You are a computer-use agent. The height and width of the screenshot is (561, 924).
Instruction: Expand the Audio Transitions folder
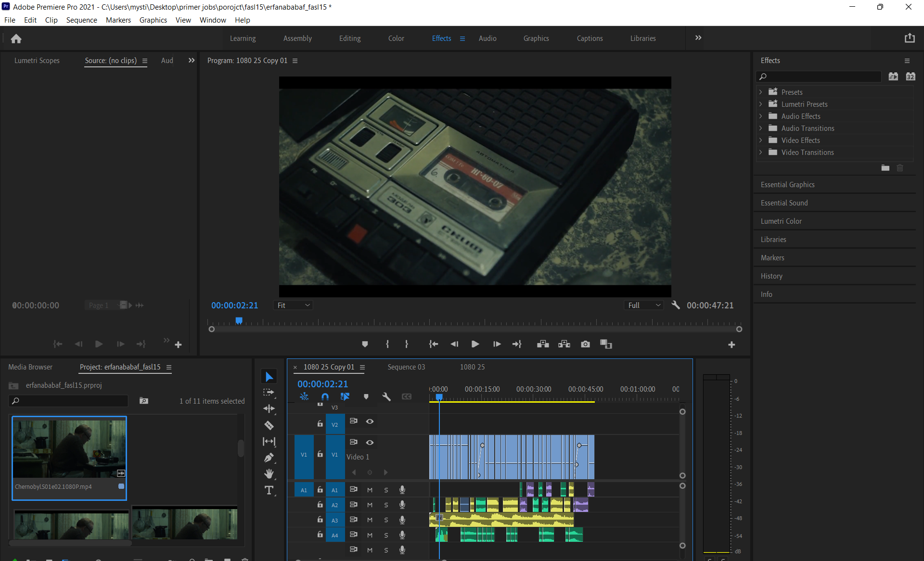(760, 128)
